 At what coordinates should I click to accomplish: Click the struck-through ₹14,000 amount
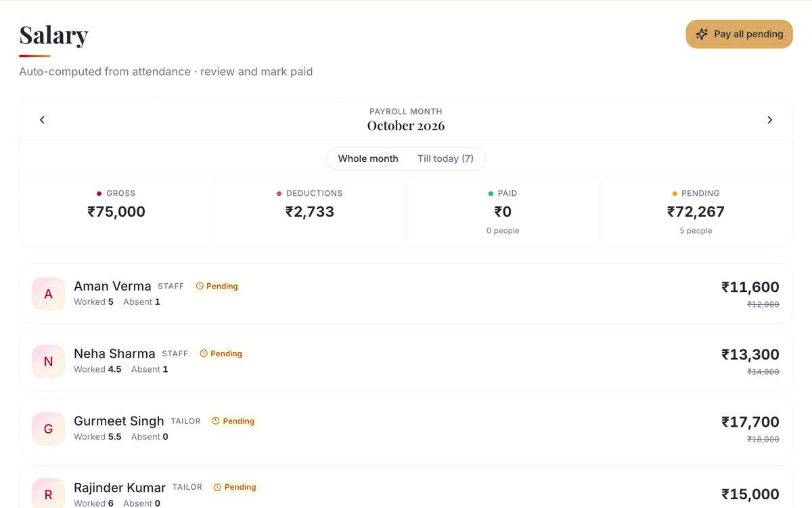coord(763,372)
